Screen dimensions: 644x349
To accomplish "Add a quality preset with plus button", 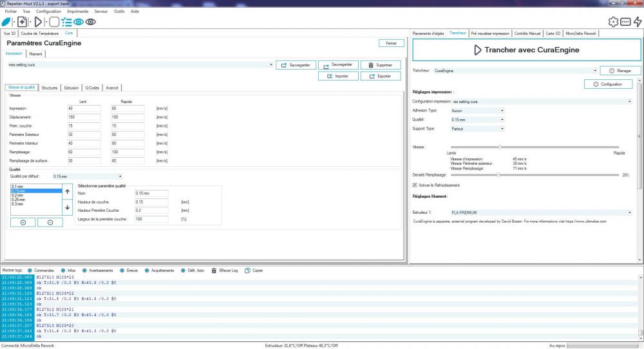I will click(23, 223).
